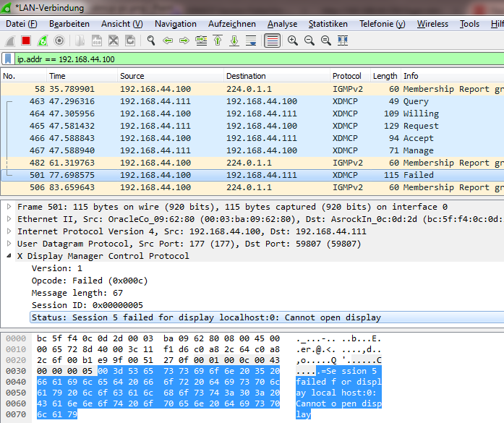The height and width of the screenshot is (423, 504).
Task: Open the Bearbeiten menu
Action: pyautogui.click(x=69, y=24)
